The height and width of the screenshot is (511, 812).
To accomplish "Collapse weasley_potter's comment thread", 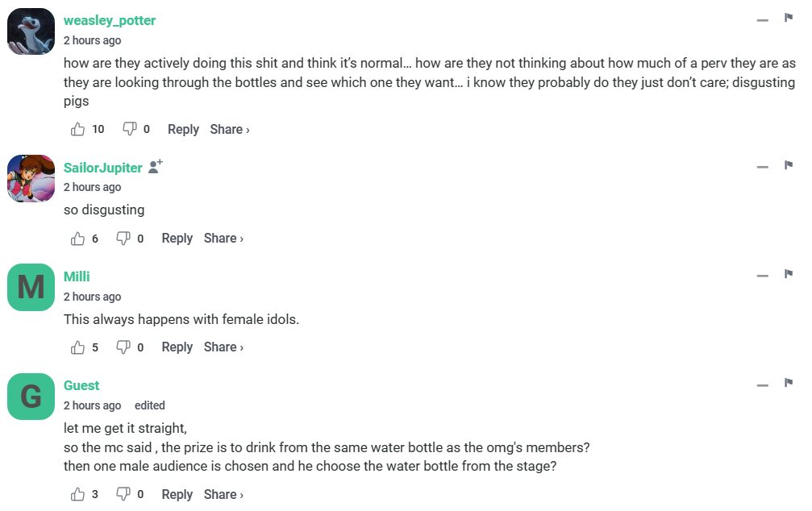I will tap(762, 20).
